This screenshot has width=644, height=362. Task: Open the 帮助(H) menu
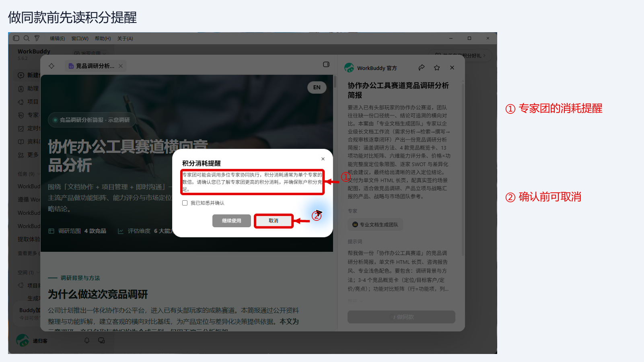point(103,39)
